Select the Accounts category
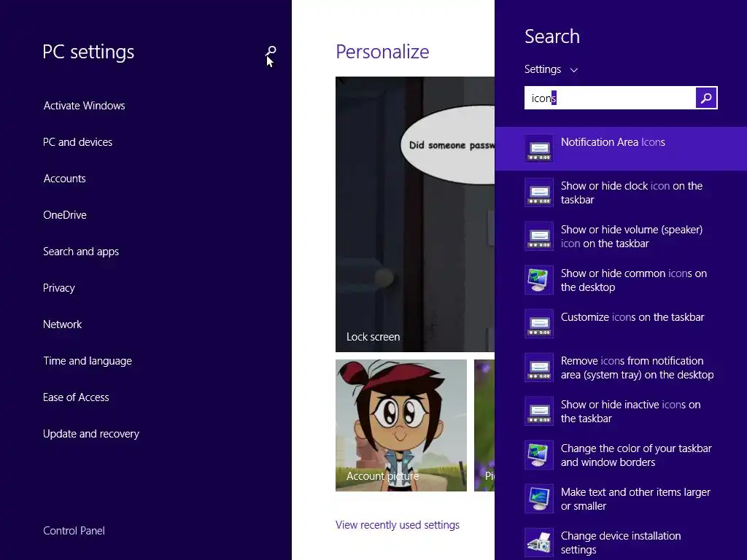 64,179
